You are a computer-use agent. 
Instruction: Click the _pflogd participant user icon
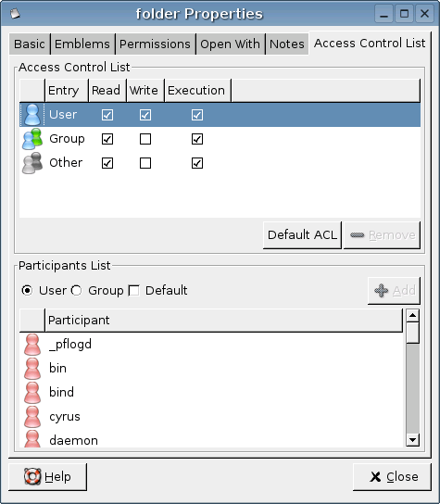(32, 345)
